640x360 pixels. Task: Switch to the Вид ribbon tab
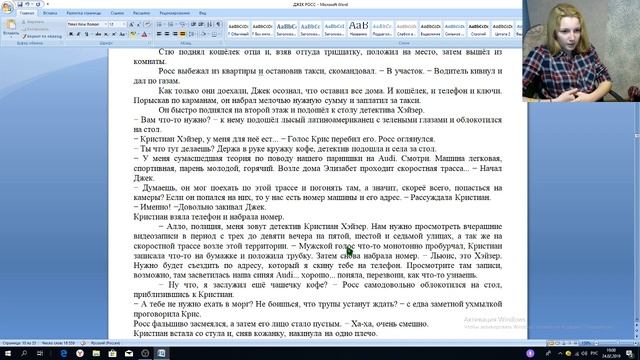point(202,13)
